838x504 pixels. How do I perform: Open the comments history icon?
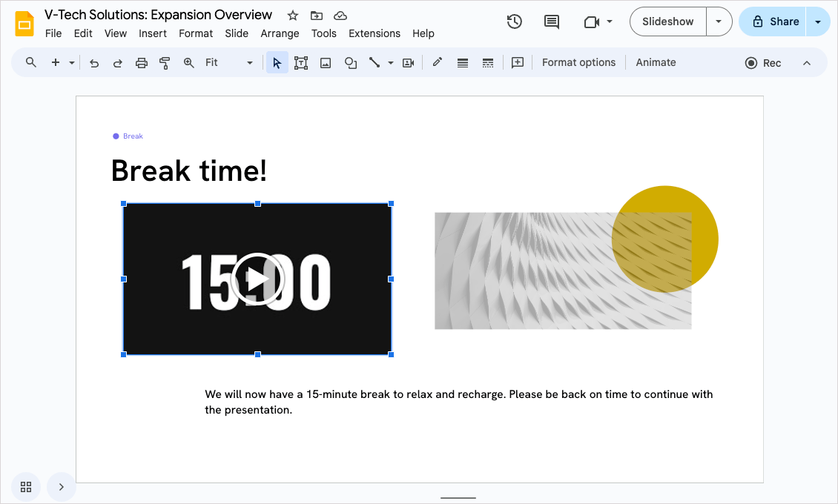click(551, 21)
